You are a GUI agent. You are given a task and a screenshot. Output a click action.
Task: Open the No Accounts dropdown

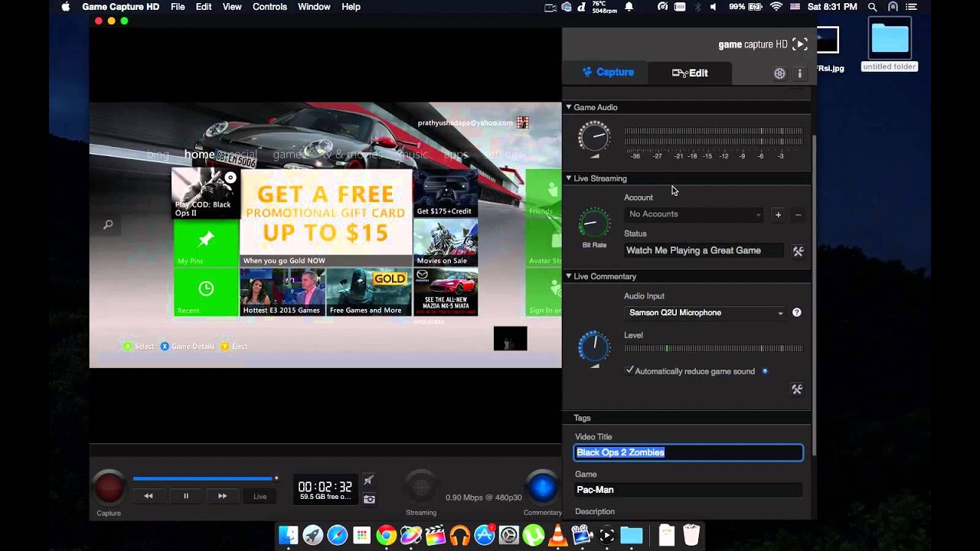tap(694, 214)
